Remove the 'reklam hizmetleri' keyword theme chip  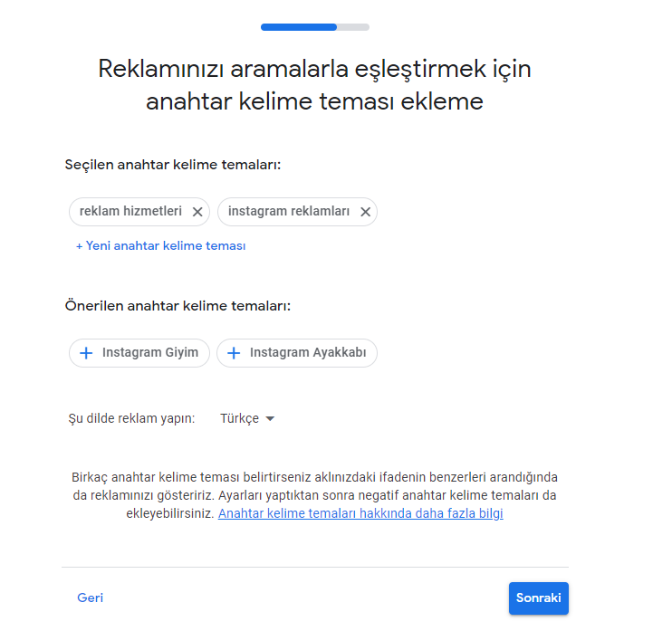point(197,212)
